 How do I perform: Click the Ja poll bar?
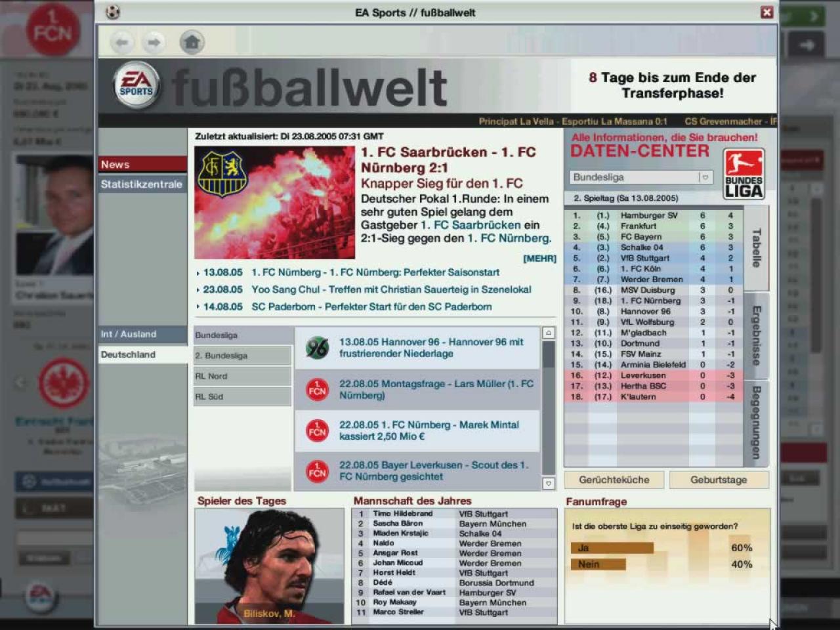tap(612, 548)
